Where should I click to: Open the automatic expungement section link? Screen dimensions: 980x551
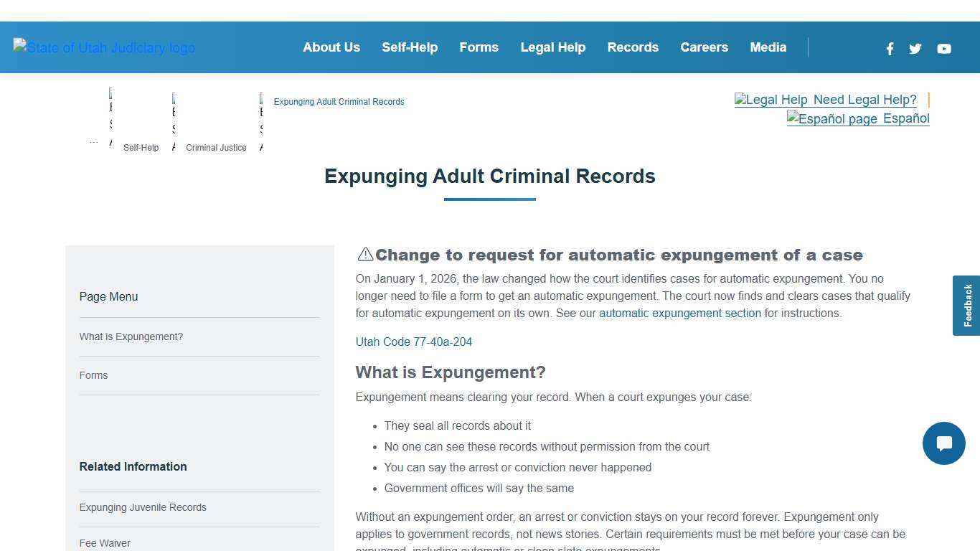[679, 313]
